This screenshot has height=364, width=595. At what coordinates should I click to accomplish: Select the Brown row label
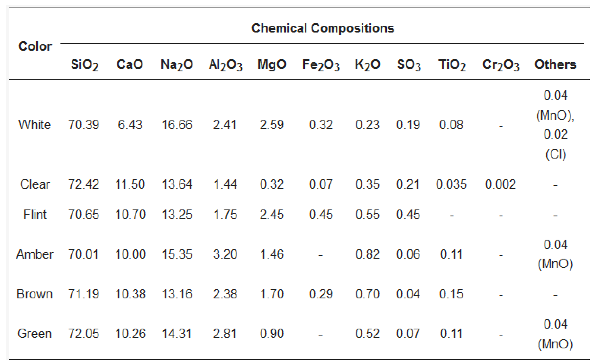point(35,294)
